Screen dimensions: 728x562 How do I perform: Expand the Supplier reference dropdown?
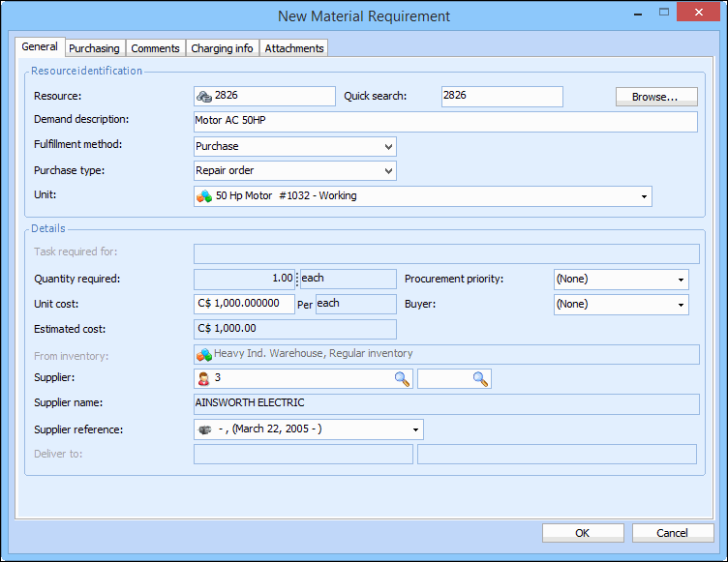coord(416,429)
